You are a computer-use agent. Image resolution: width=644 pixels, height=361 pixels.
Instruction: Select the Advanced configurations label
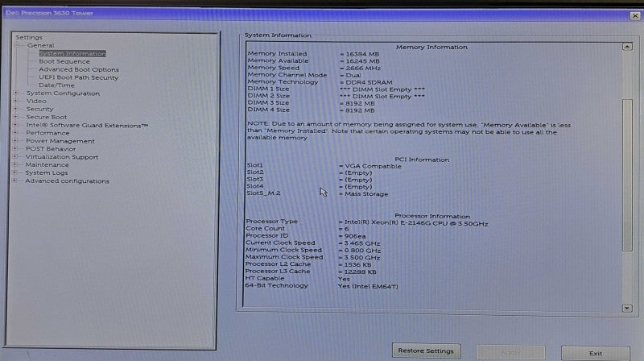(x=67, y=181)
